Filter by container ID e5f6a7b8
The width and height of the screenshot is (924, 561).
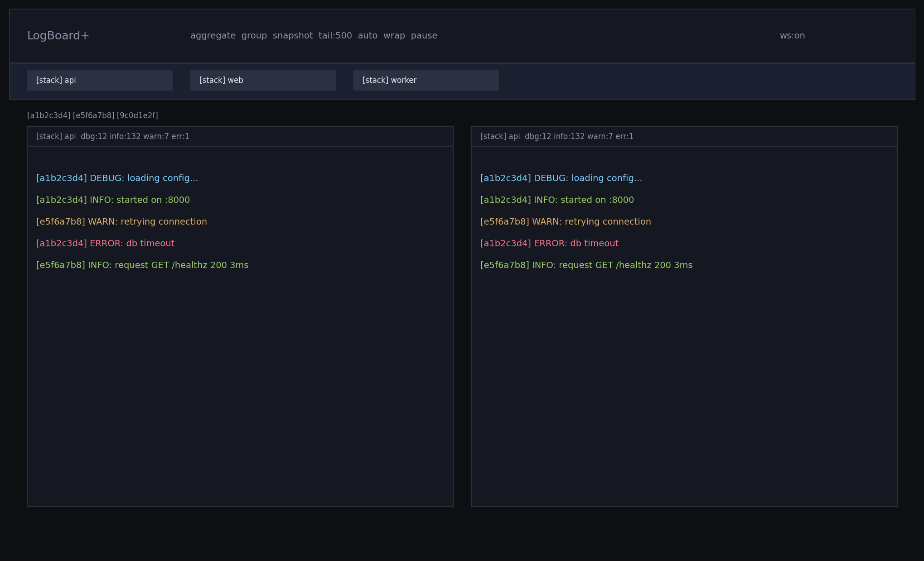(93, 115)
